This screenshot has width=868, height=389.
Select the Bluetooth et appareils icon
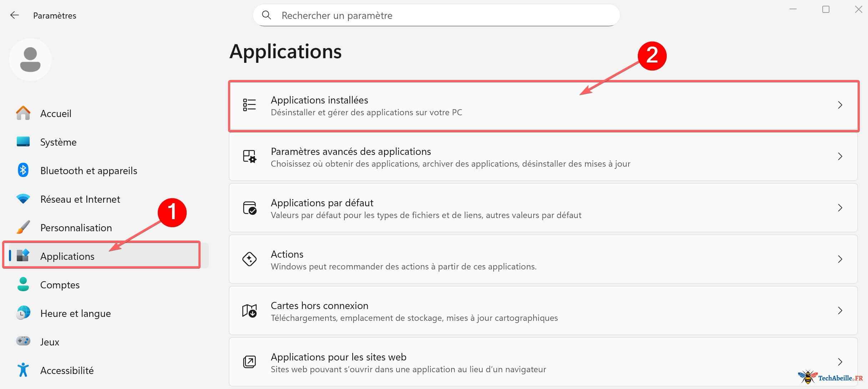click(x=23, y=170)
